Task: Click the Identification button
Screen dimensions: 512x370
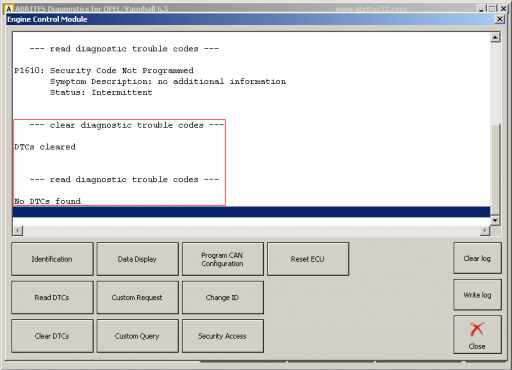Action: click(x=52, y=259)
